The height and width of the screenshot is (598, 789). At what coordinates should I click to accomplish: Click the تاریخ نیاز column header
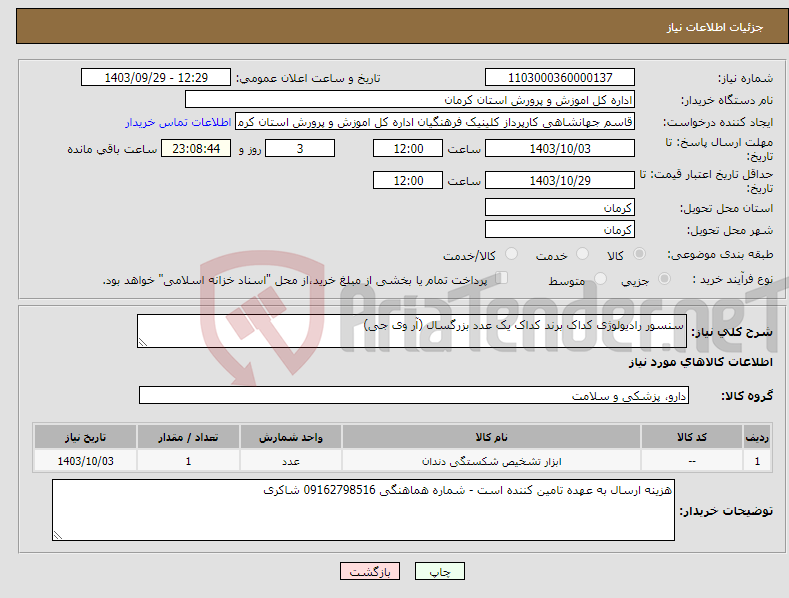click(x=86, y=437)
